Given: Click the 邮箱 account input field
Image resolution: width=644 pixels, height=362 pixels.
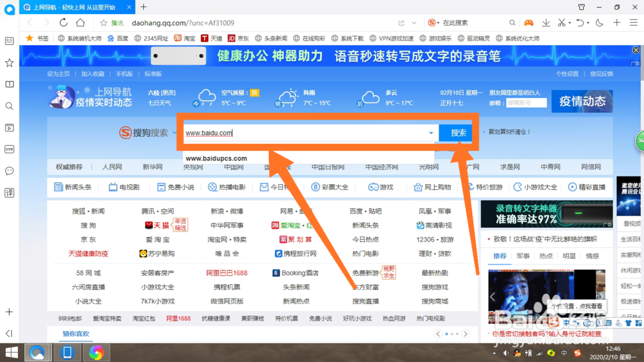Looking at the screenshot, I should pyautogui.click(x=526, y=102).
